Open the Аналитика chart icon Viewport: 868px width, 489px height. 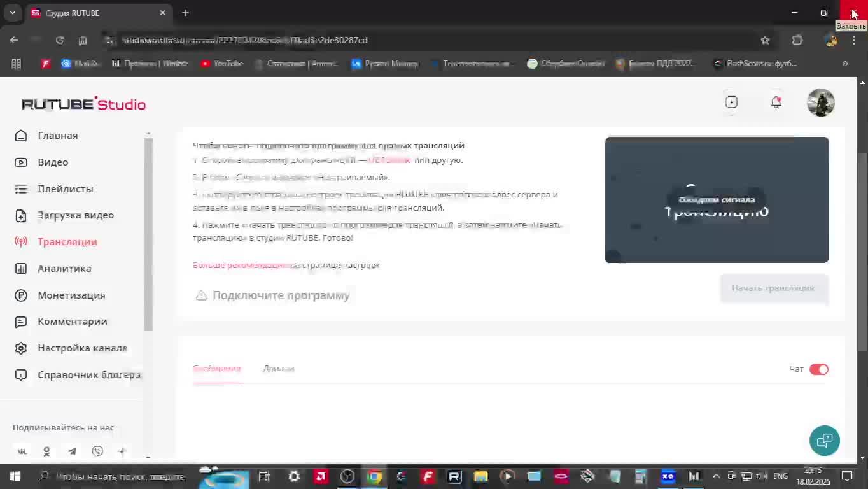click(x=21, y=269)
